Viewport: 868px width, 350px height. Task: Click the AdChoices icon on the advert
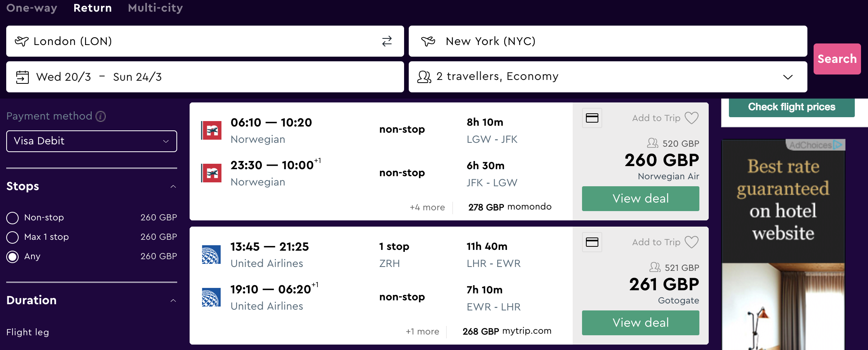(838, 145)
